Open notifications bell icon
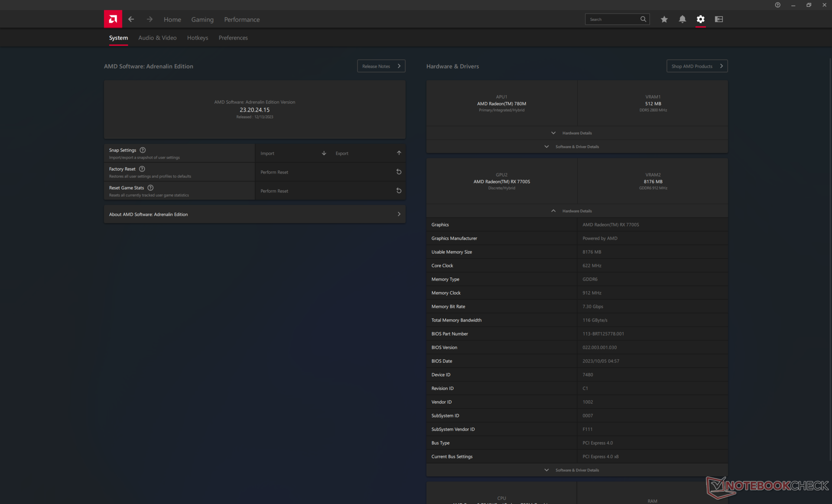 tap(682, 19)
